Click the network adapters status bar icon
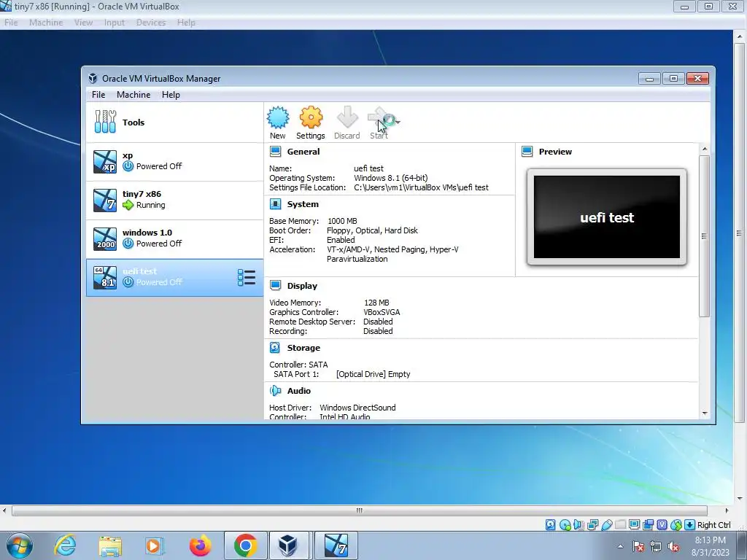The image size is (747, 560). 592,525
